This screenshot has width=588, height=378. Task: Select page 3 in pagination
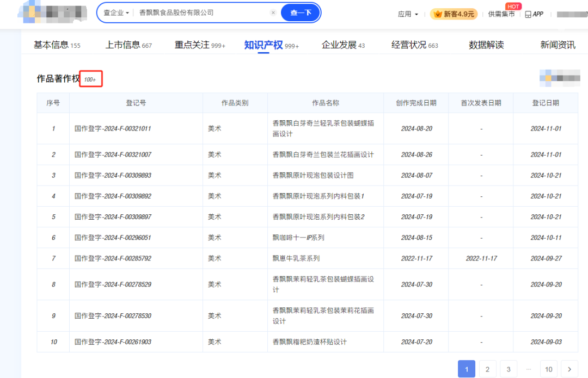pos(508,369)
